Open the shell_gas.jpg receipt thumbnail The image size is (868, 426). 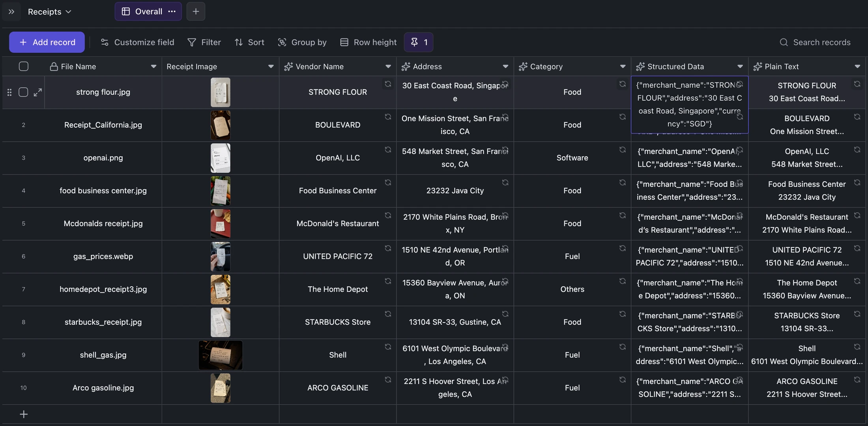220,355
